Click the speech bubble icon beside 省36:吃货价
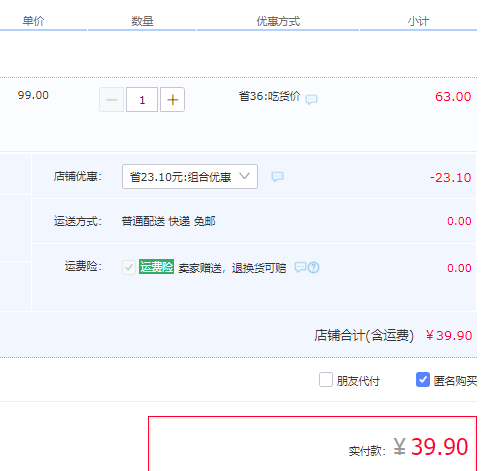Viewport: 491px width, 471px height. click(311, 99)
